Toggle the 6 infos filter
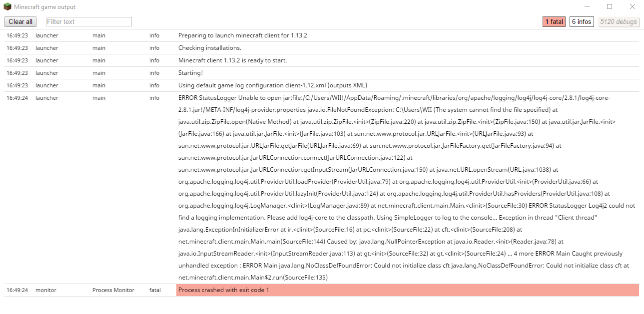The width and height of the screenshot is (644, 314). 582,22
